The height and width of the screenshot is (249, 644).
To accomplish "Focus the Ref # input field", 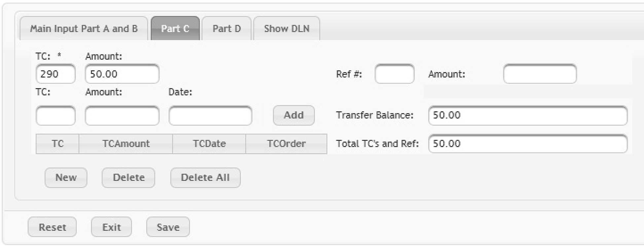I will click(x=394, y=74).
